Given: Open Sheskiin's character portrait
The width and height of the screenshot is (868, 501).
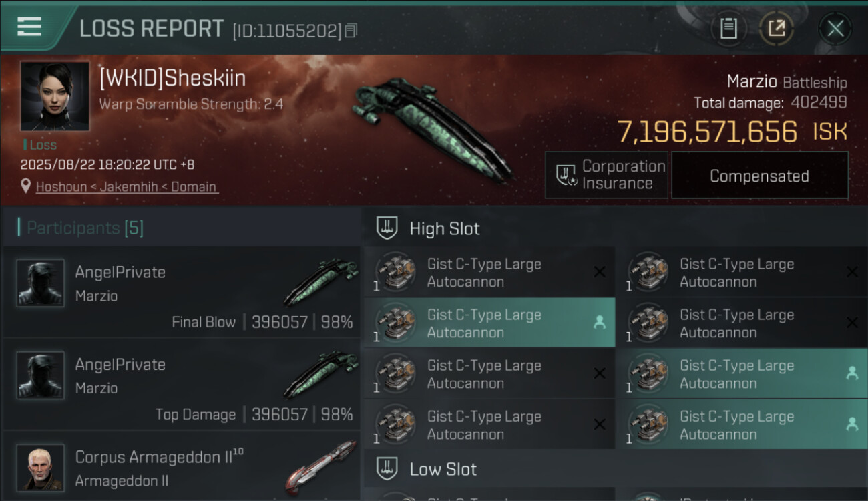Looking at the screenshot, I should (x=55, y=96).
